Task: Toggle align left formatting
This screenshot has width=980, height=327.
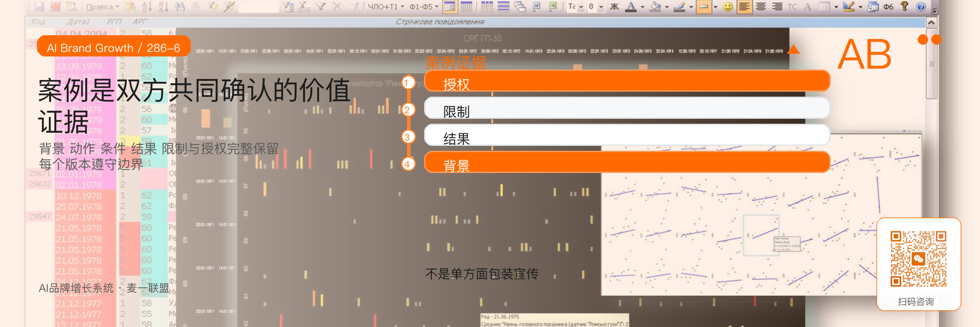Action: (x=744, y=7)
